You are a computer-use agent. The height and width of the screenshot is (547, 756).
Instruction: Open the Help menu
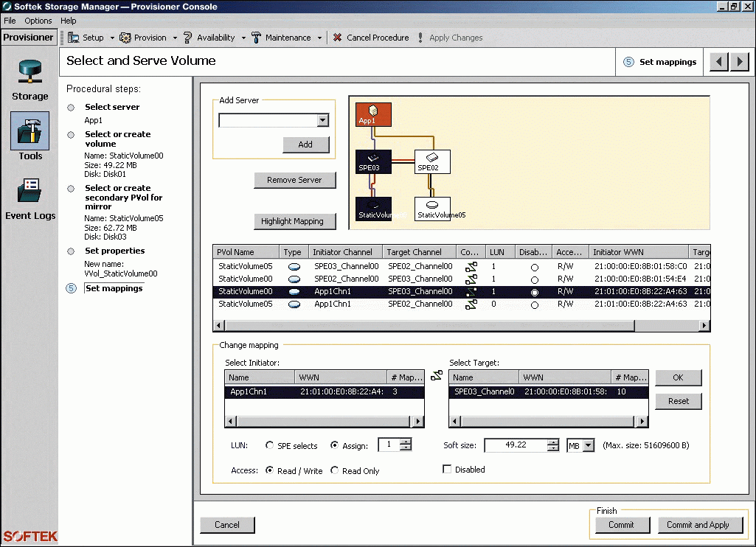click(x=68, y=21)
